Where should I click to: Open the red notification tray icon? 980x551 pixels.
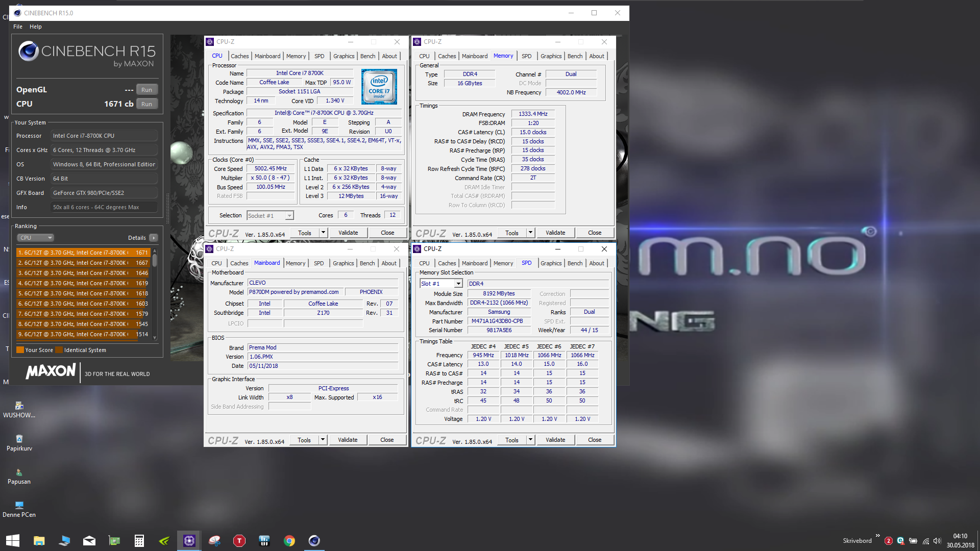[x=888, y=541]
